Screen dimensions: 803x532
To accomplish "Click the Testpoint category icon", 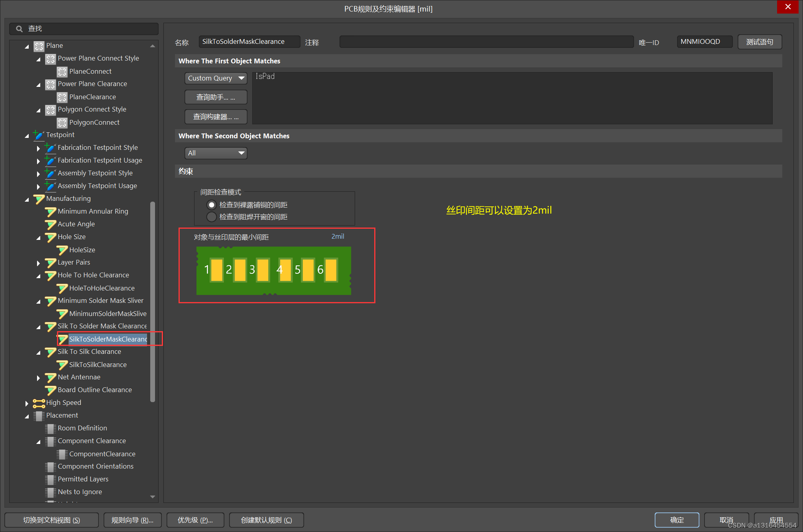I will (x=39, y=135).
